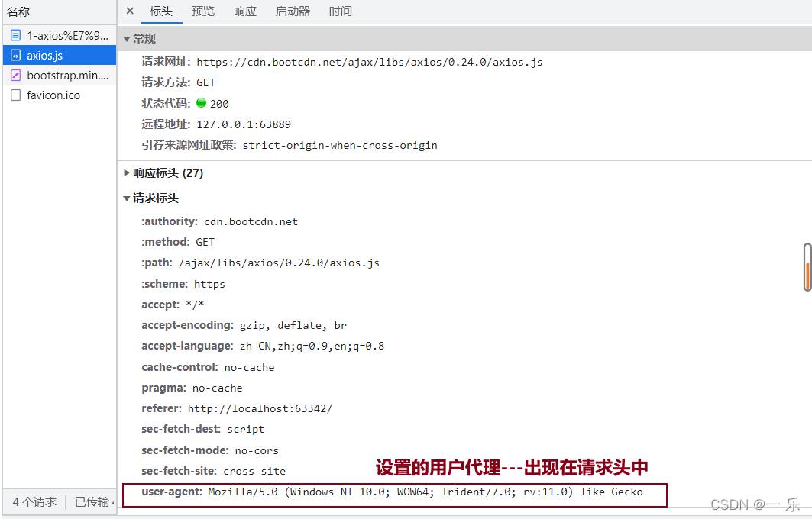This screenshot has height=519, width=812.
Task: Click the green status 200 indicator
Action: pos(202,103)
